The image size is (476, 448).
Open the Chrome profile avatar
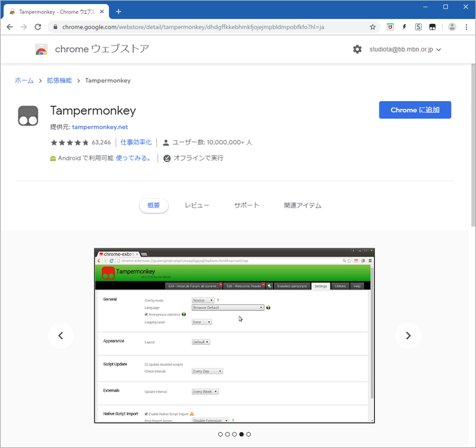coord(452,27)
